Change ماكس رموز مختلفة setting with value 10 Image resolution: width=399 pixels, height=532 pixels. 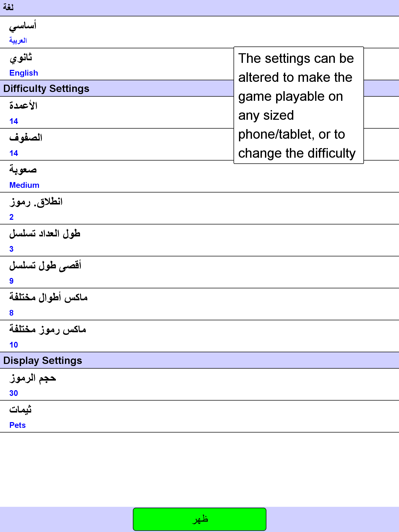point(199,336)
